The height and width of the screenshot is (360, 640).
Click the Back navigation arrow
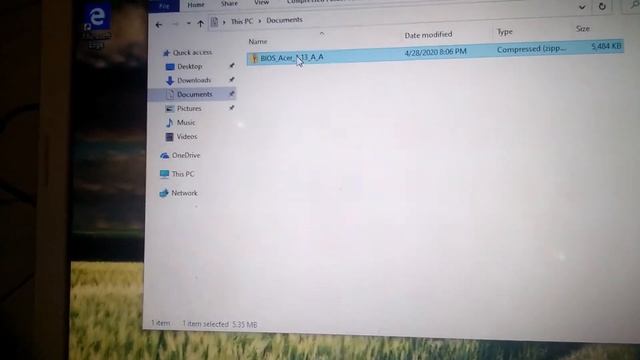[x=159, y=25]
